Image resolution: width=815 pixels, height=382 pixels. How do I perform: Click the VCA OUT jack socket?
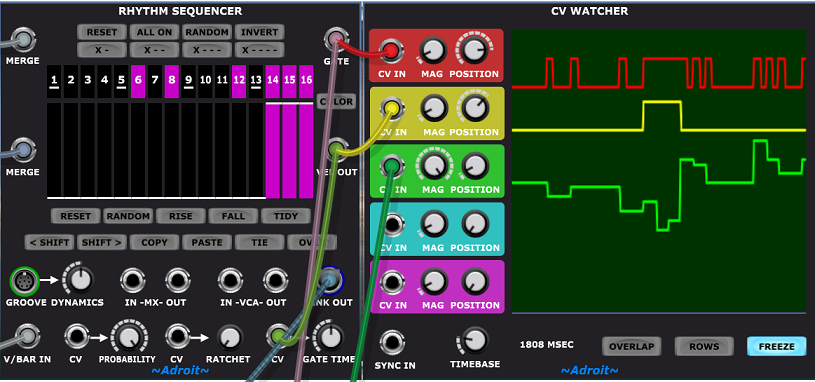point(275,281)
